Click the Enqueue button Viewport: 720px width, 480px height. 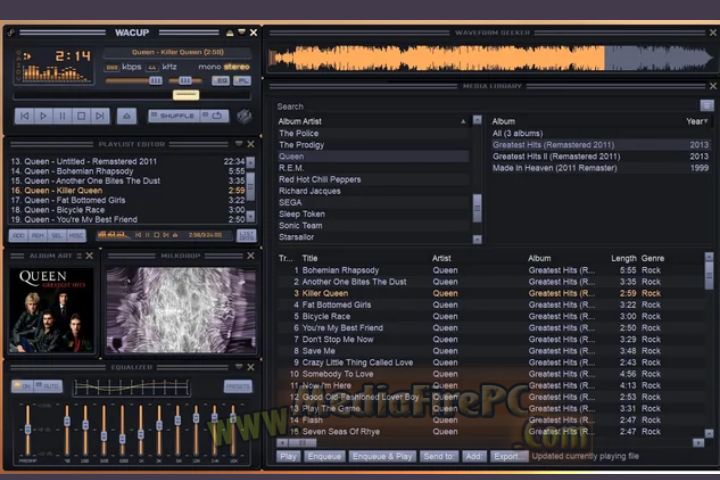[x=324, y=456]
